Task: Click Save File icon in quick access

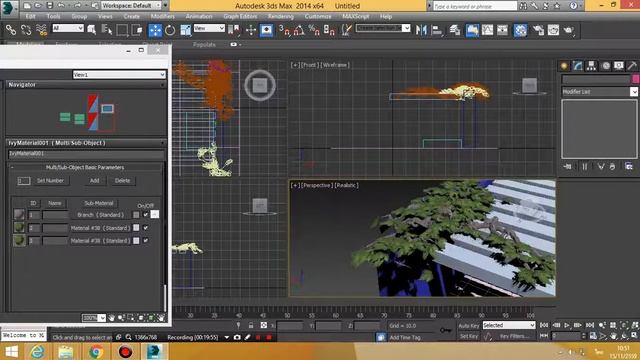Action: point(49,6)
